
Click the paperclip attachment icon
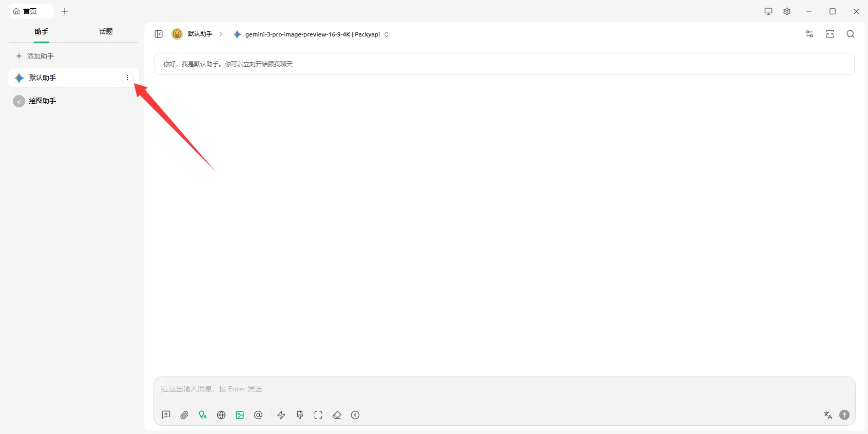(x=184, y=415)
